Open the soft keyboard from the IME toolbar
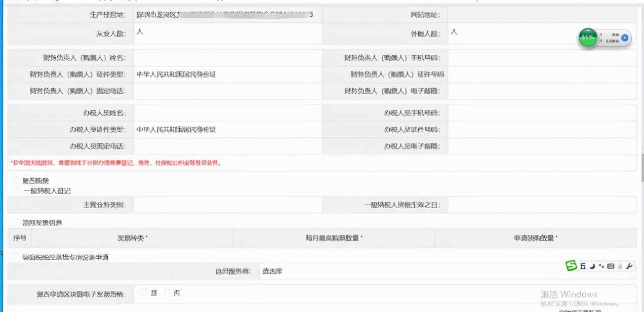Screen dimensions: 644x312 click(611, 266)
